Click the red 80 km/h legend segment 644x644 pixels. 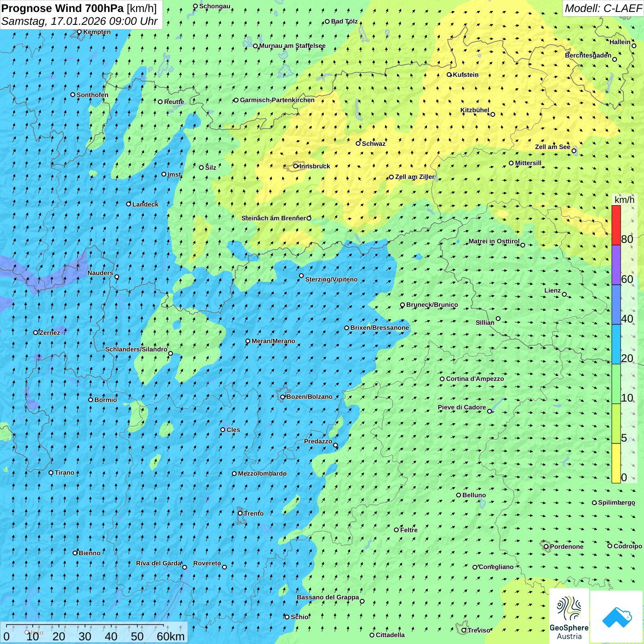pyautogui.click(x=616, y=225)
